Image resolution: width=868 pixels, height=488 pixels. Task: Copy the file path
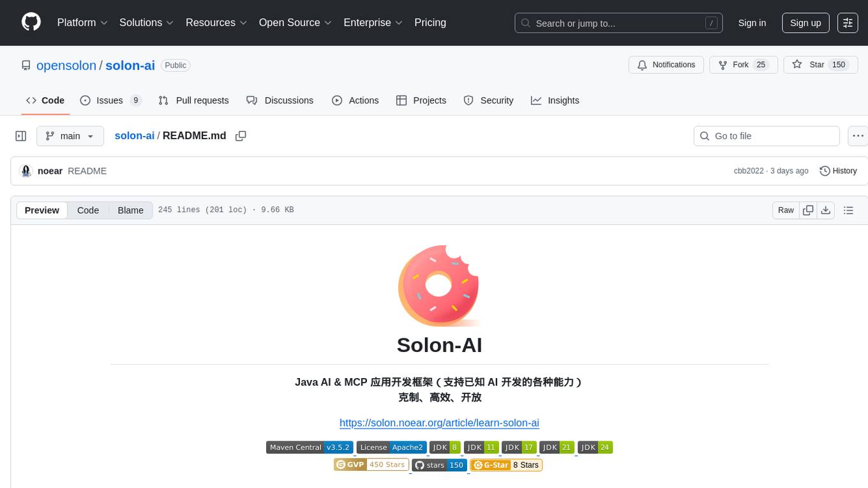[241, 136]
